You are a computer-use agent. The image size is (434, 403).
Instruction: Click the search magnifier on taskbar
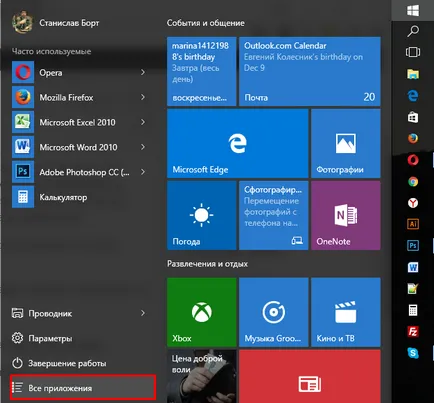coord(413,31)
